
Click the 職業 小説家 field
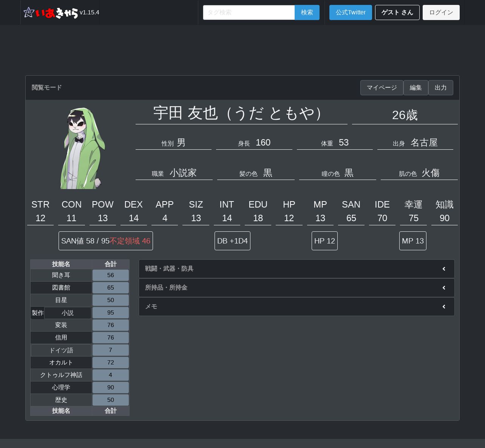174,173
